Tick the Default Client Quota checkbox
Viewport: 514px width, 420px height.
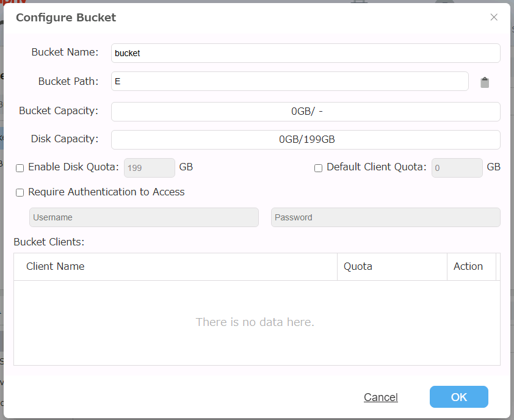[x=318, y=168]
